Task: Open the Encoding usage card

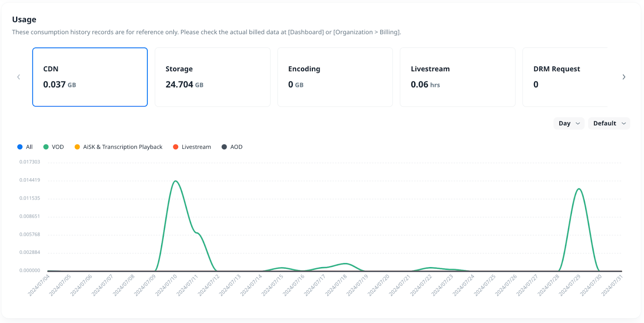Action: click(335, 77)
